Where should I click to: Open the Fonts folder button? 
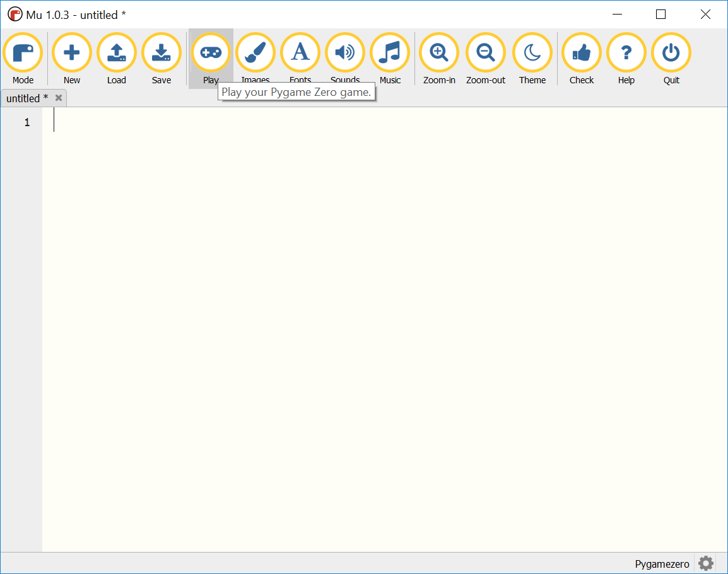pos(300,59)
